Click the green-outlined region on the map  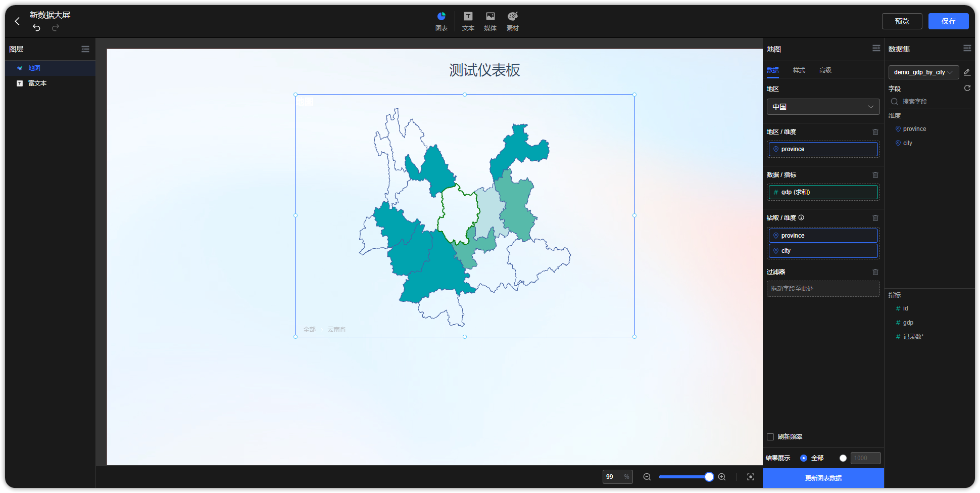click(x=459, y=215)
